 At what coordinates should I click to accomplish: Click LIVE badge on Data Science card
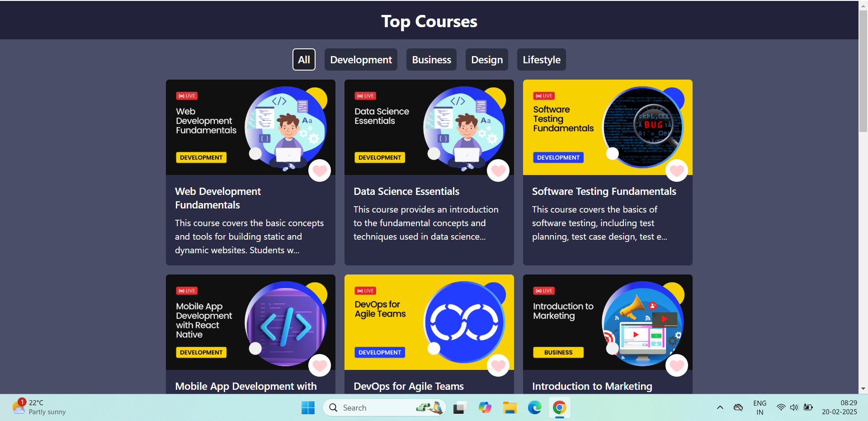tap(365, 96)
